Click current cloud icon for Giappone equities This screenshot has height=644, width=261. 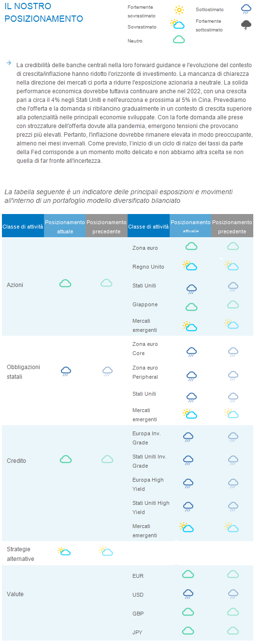point(191,306)
